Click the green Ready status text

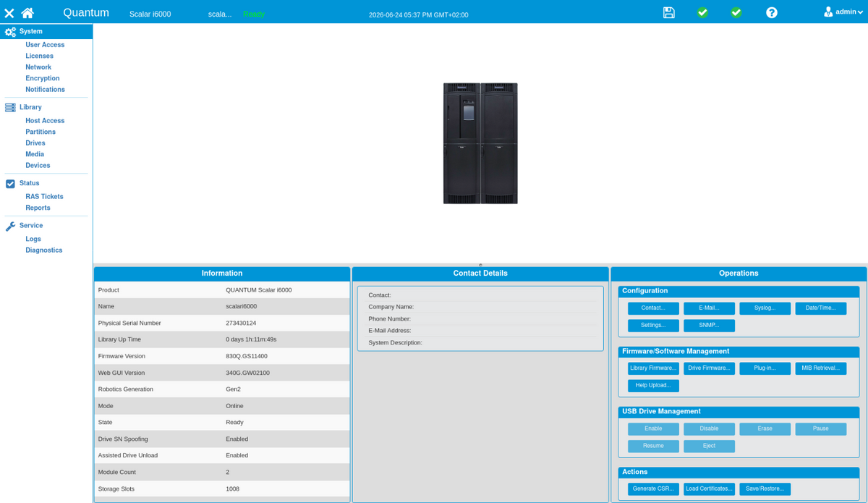[254, 14]
